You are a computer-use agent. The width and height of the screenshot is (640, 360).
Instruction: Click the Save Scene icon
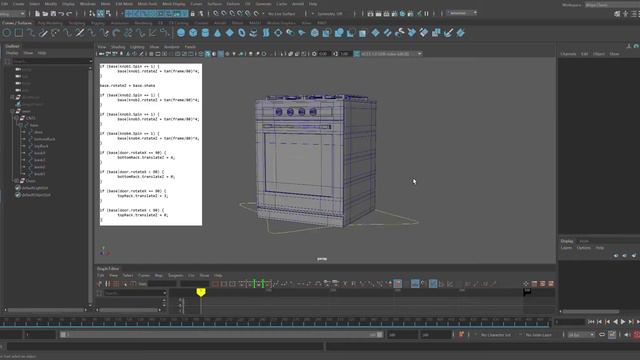pos(53,13)
